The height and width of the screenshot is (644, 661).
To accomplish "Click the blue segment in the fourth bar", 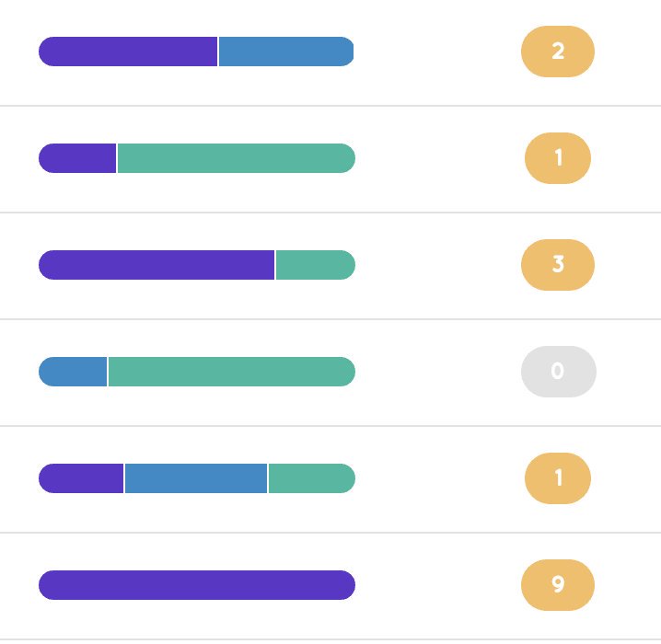I will click(x=73, y=371).
